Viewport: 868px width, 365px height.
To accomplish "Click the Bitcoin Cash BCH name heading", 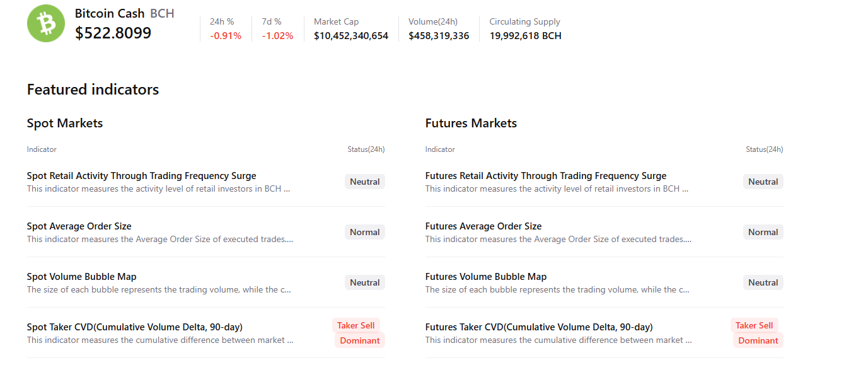I will click(x=124, y=13).
